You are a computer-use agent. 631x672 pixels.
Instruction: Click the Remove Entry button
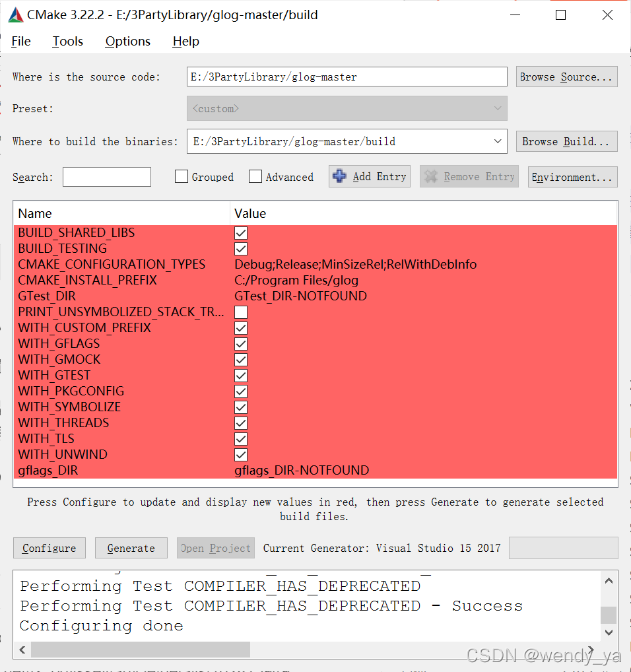coord(469,176)
